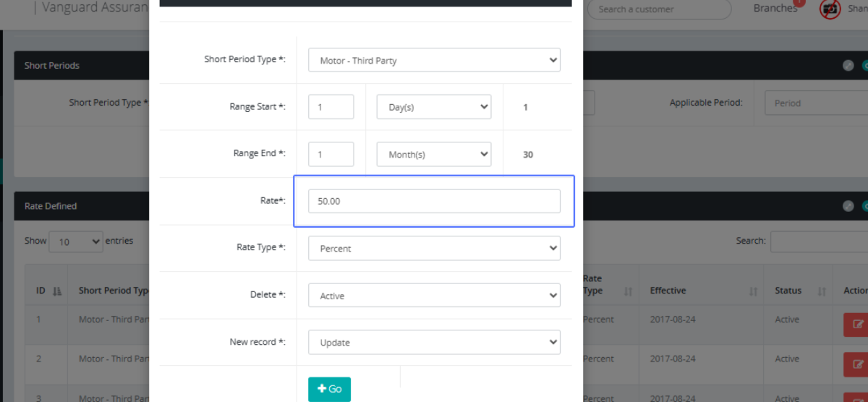
Task: Click the edit icon for row 2
Action: (856, 364)
